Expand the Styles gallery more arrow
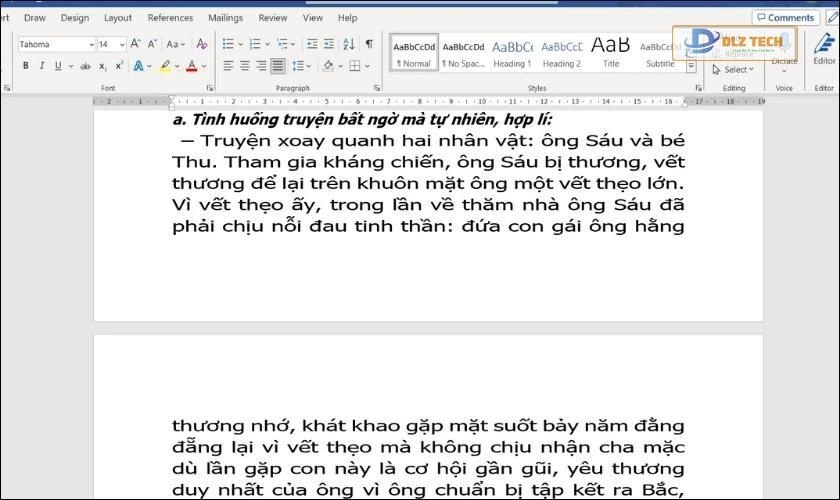840x500 pixels. pyautogui.click(x=691, y=66)
